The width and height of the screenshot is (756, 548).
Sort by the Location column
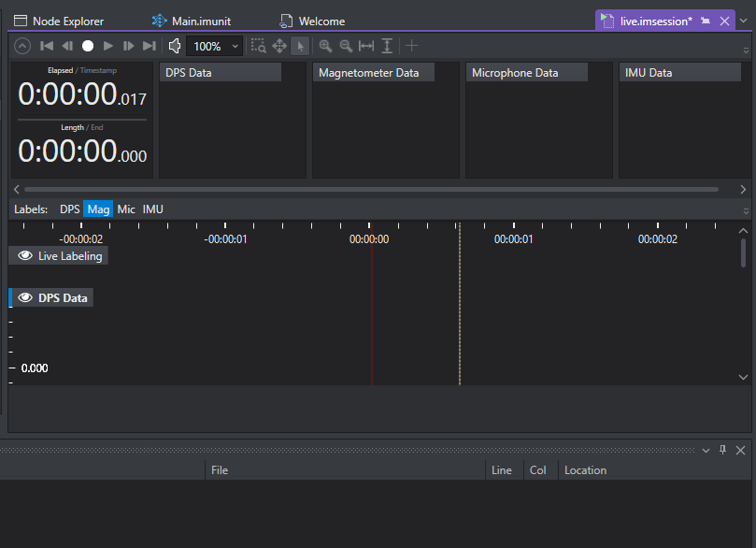655,469
